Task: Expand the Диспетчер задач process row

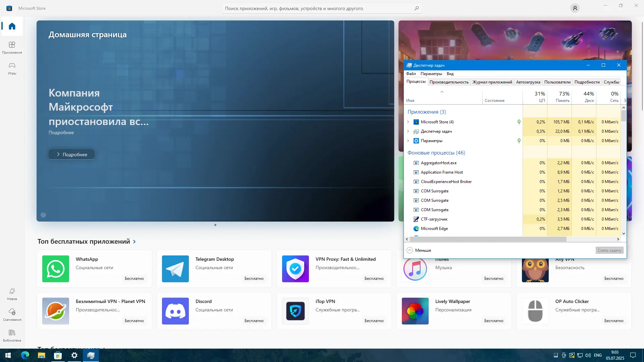Action: pos(408,131)
